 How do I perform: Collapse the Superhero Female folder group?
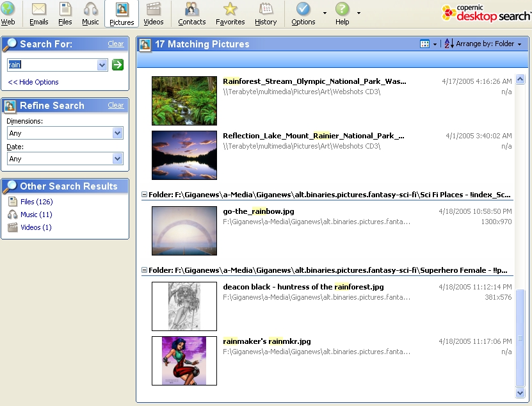144,270
